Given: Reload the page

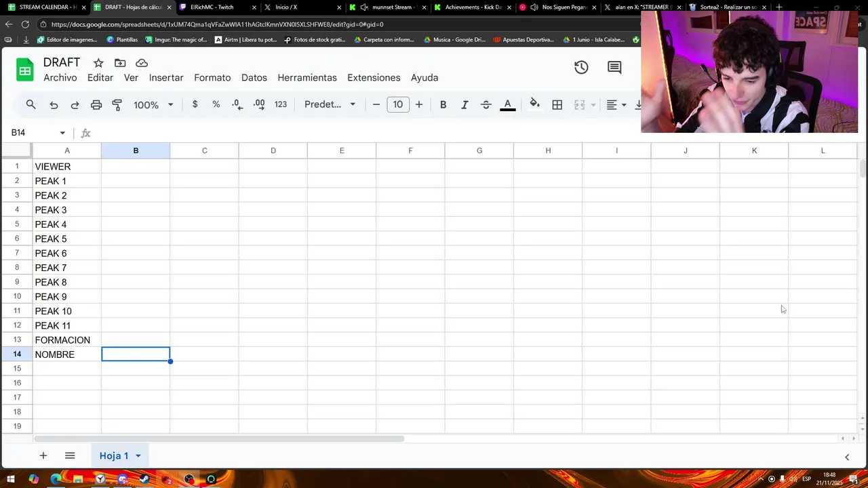Looking at the screenshot, I should [x=25, y=24].
